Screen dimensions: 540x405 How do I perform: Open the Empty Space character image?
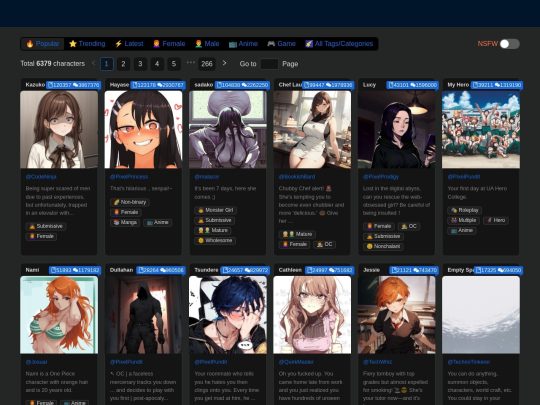[x=481, y=315]
